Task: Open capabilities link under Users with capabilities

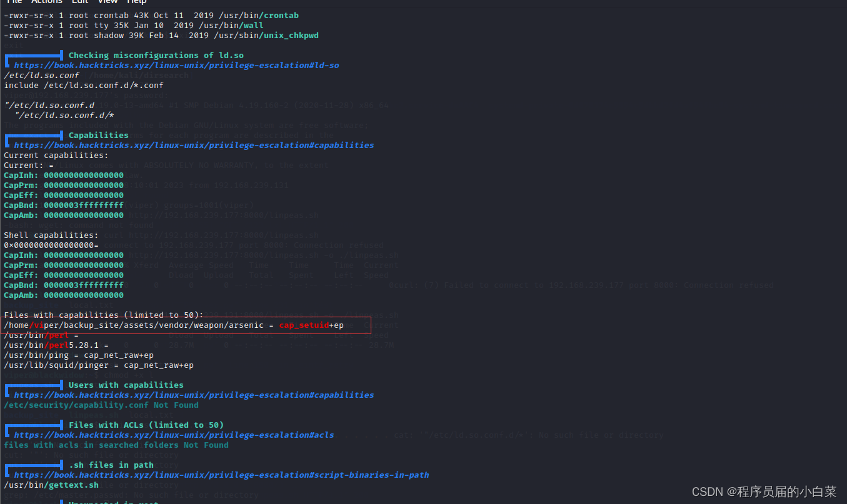Action: [x=194, y=395]
